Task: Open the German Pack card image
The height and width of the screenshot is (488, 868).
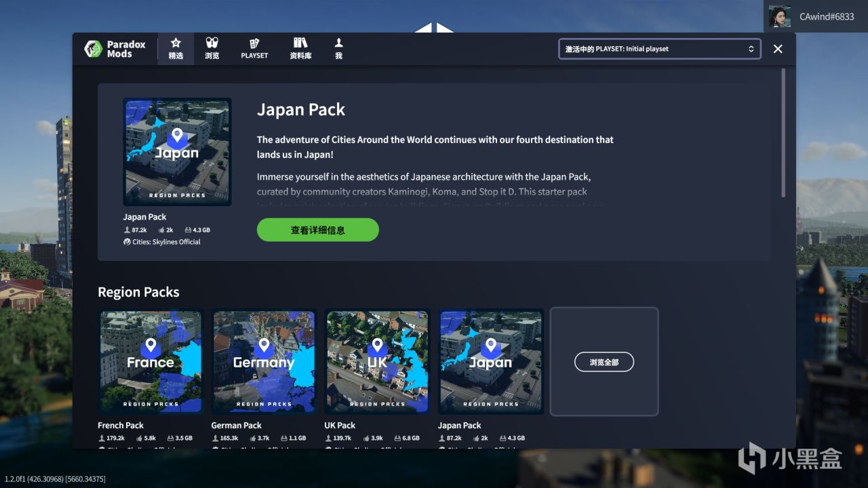Action: point(264,361)
